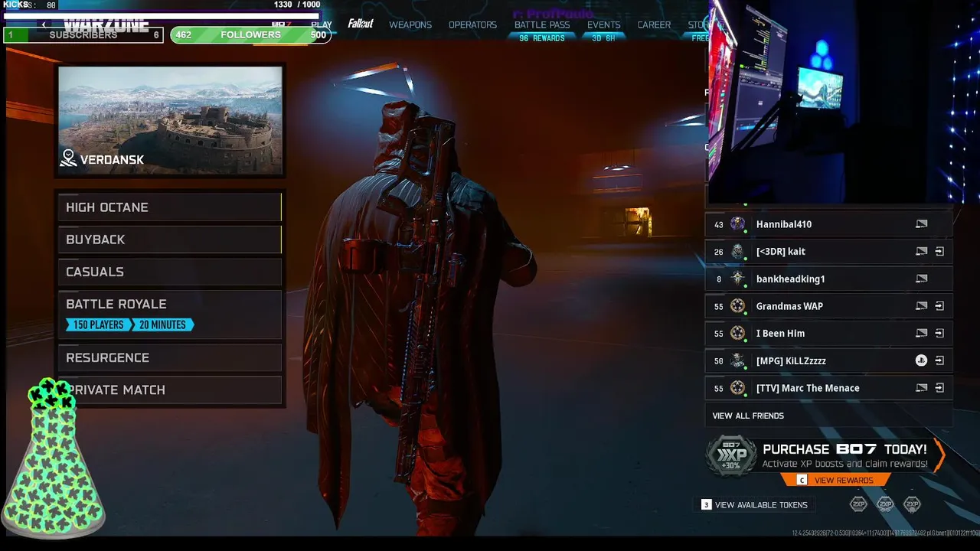Click the Verdansk map thumbnail
980x551 pixels.
170,120
